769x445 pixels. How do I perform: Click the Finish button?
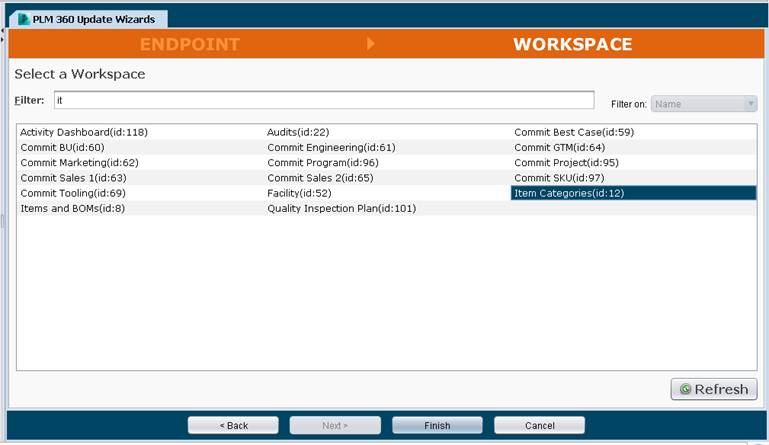pos(437,425)
